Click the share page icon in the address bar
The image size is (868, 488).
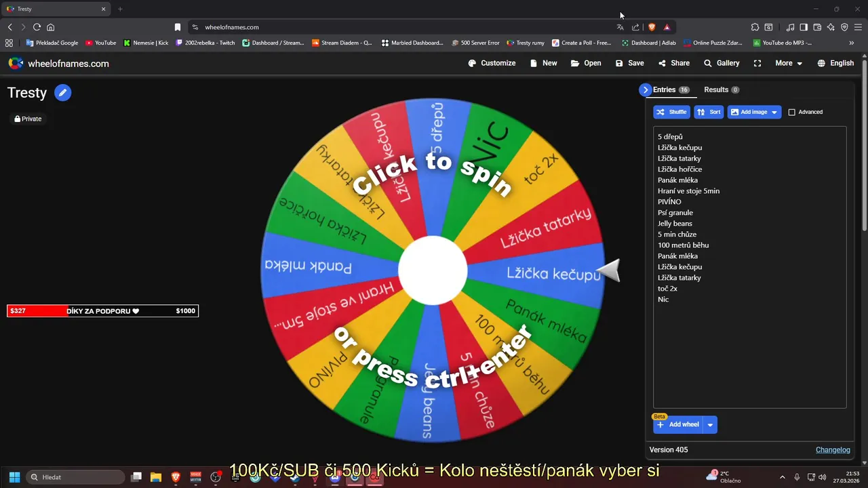click(635, 27)
